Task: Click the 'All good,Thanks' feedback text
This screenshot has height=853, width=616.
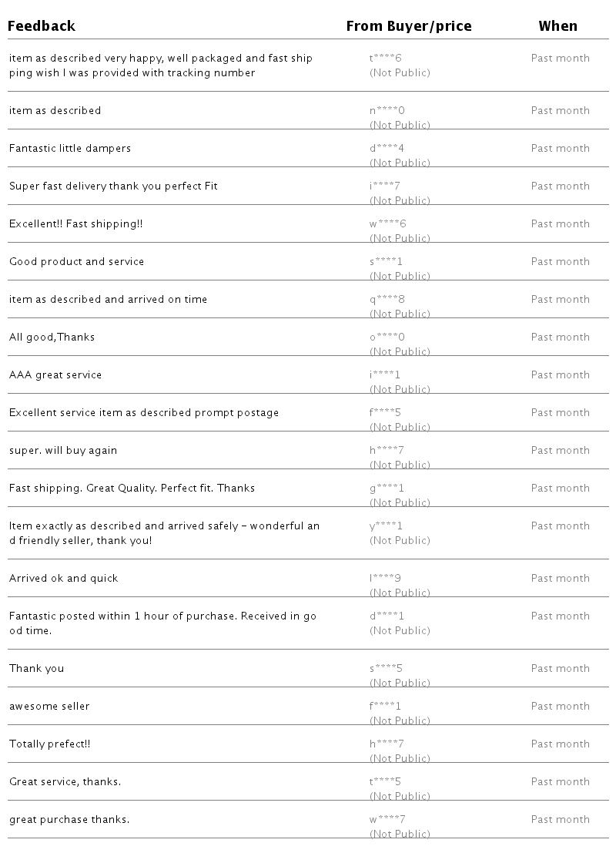Action: (52, 338)
